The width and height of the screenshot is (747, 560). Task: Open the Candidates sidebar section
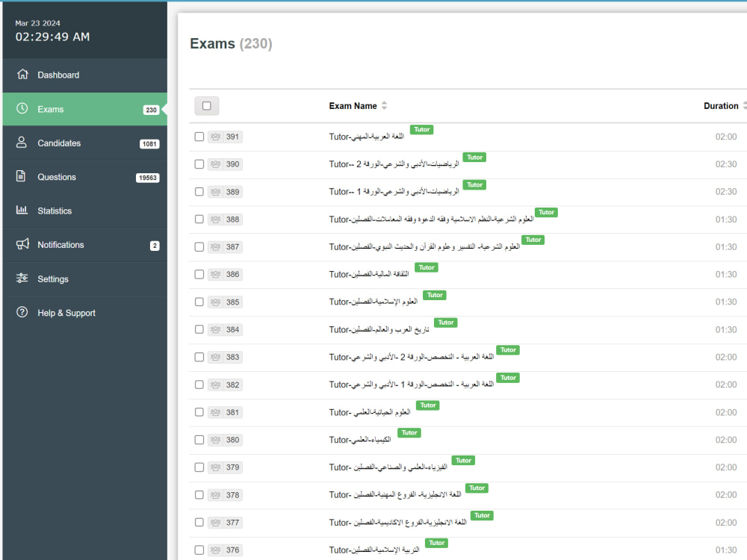point(85,143)
